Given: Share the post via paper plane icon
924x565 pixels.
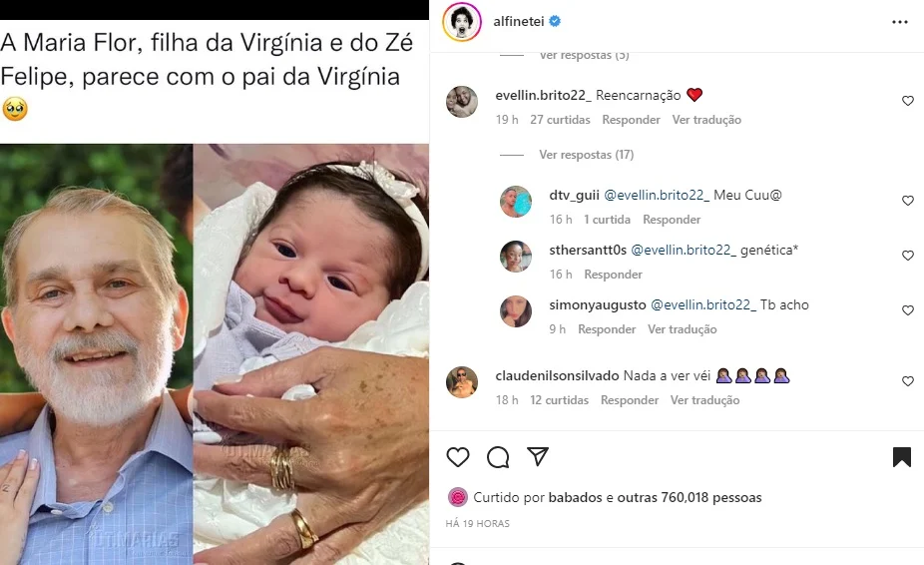Looking at the screenshot, I should 538,456.
